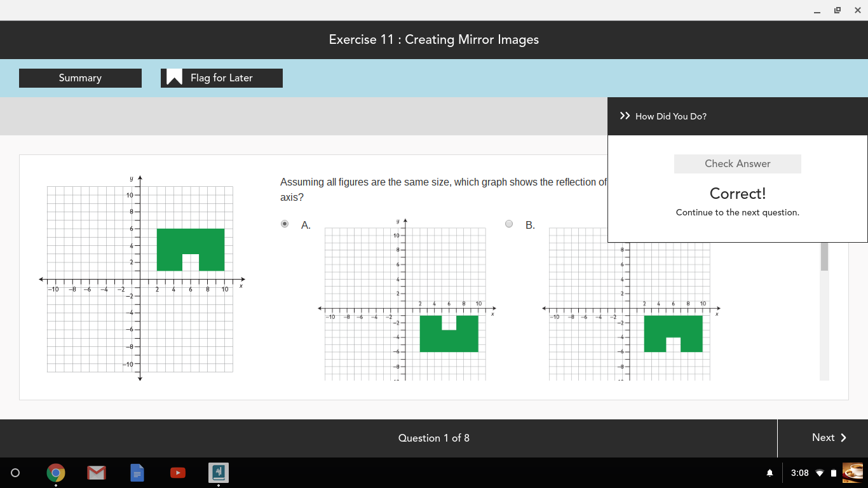Open the exercise app icon in shelf

coord(219,473)
